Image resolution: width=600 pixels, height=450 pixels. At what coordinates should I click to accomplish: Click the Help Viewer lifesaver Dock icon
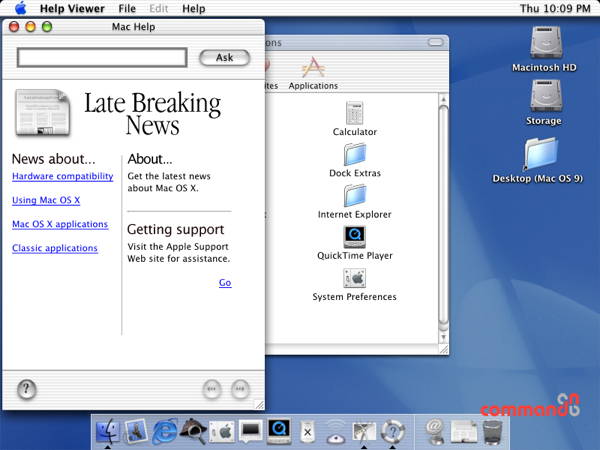click(393, 432)
